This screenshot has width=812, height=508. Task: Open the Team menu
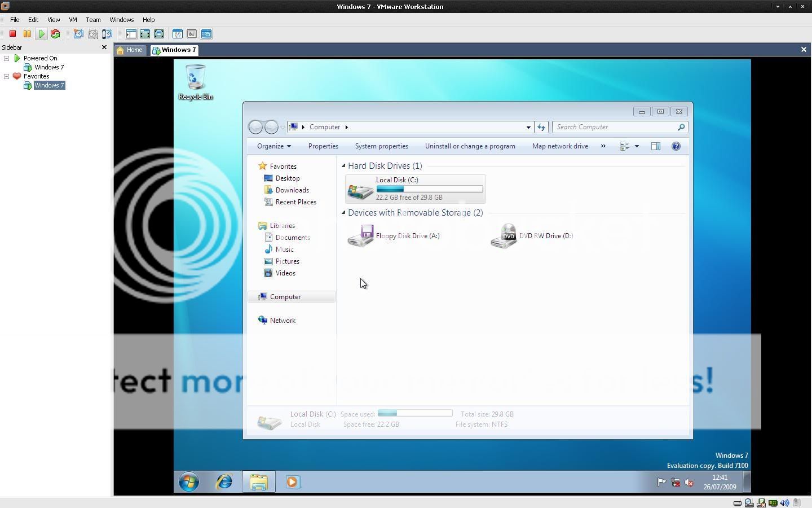point(93,20)
